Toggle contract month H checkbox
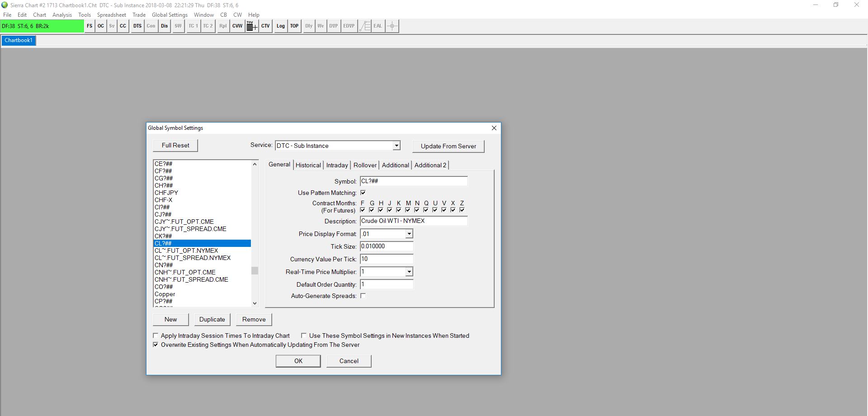The height and width of the screenshot is (416, 868). point(381,210)
